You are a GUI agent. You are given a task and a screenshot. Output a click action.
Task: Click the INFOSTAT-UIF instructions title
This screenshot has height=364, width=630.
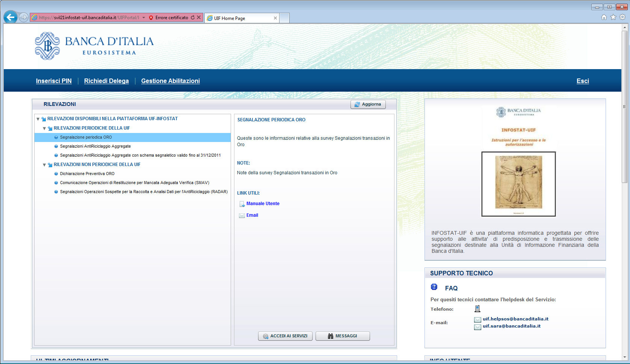point(518,130)
